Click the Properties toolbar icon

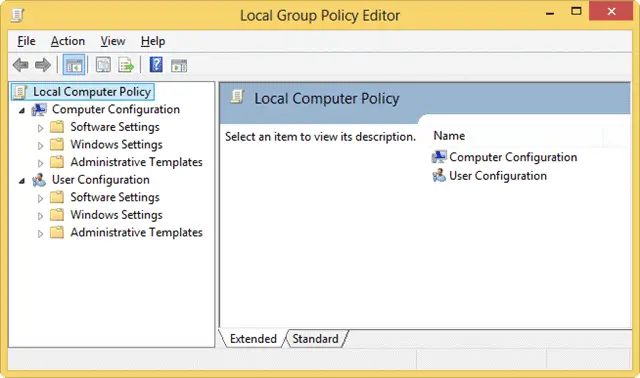point(103,65)
